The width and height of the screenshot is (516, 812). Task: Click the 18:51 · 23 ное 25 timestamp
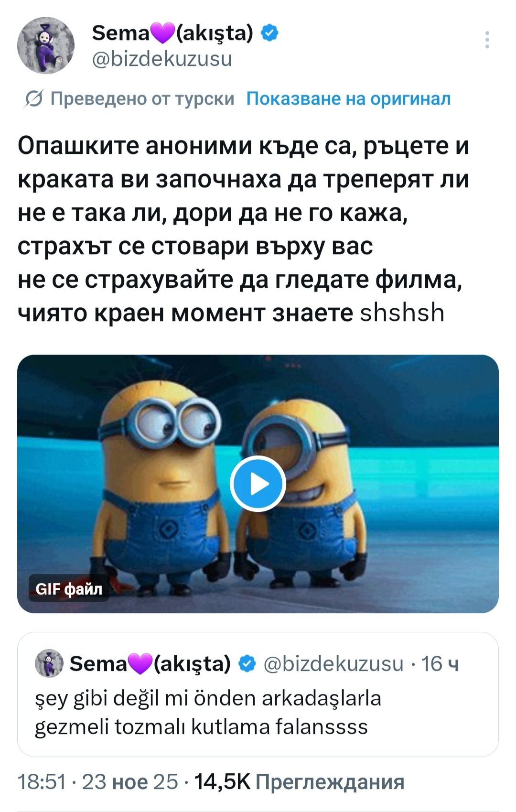click(97, 782)
